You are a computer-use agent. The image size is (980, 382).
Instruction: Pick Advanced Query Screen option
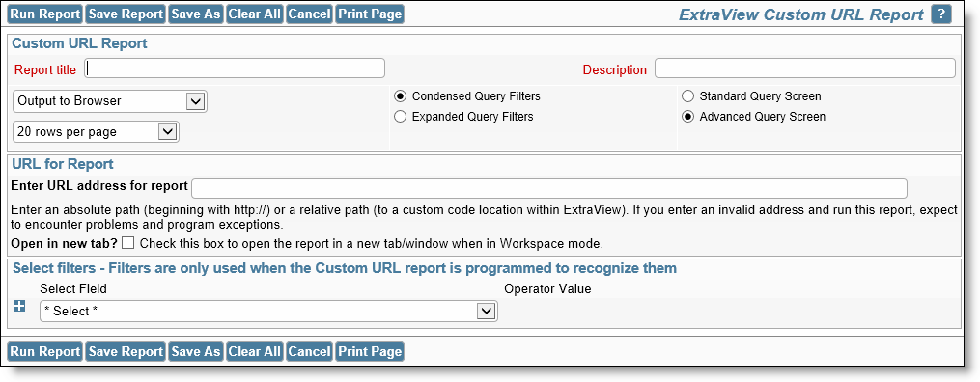688,117
